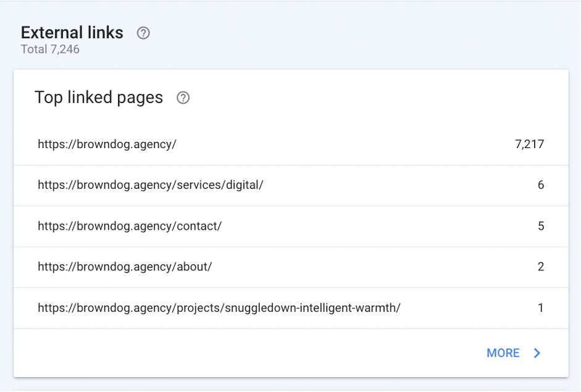Click the count 5 for contact page
This screenshot has height=392, width=581.
click(541, 226)
